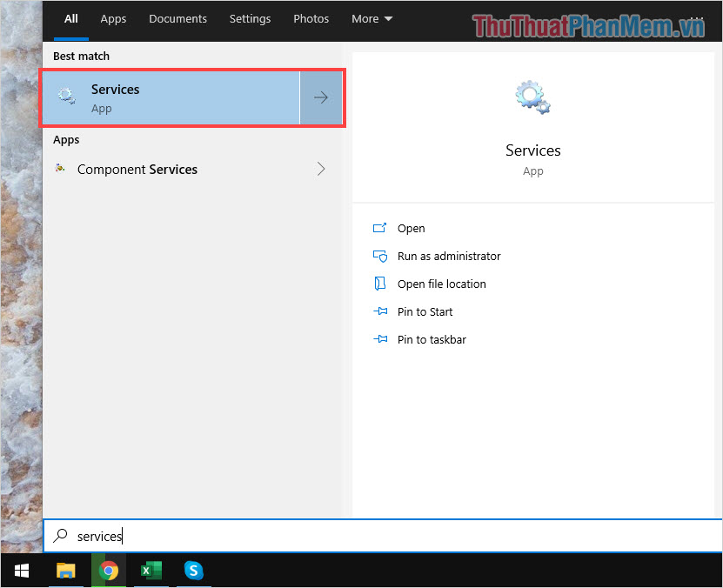
Task: Select the Apps tab
Action: [113, 18]
